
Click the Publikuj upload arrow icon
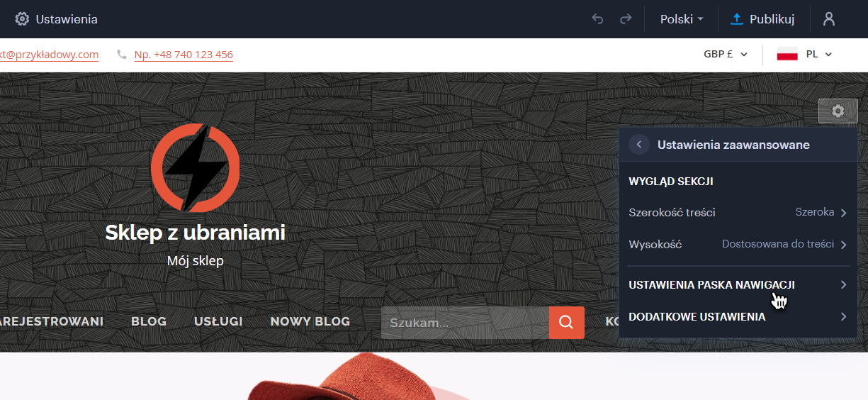[x=737, y=19]
